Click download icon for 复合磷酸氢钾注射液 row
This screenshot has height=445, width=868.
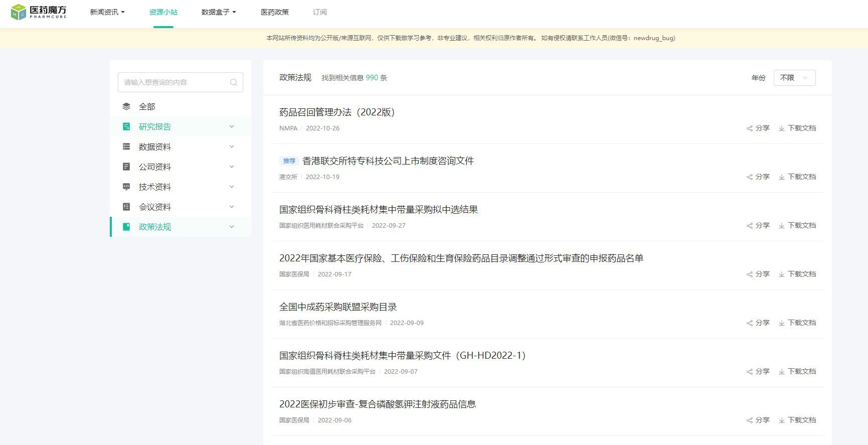(782, 420)
